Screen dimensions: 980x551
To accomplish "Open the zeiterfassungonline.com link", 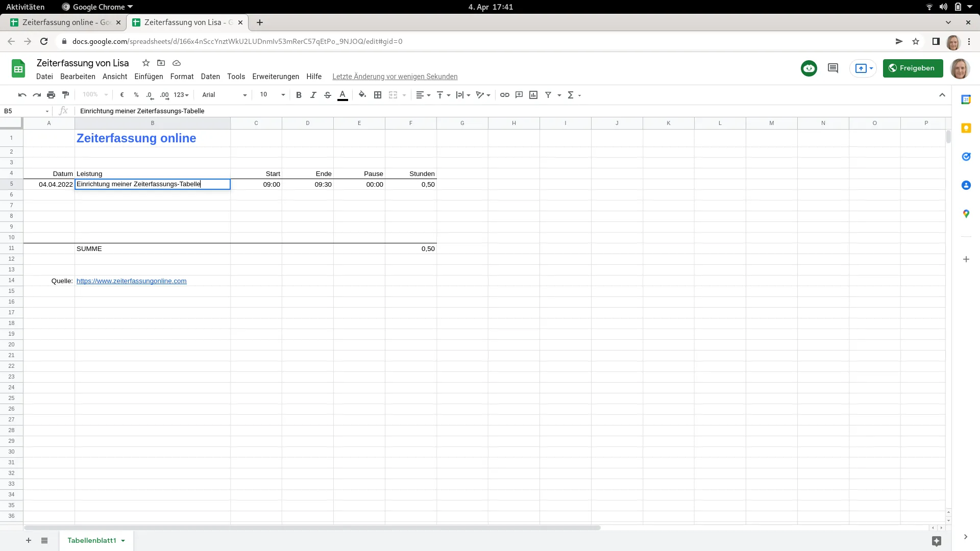I will (131, 281).
